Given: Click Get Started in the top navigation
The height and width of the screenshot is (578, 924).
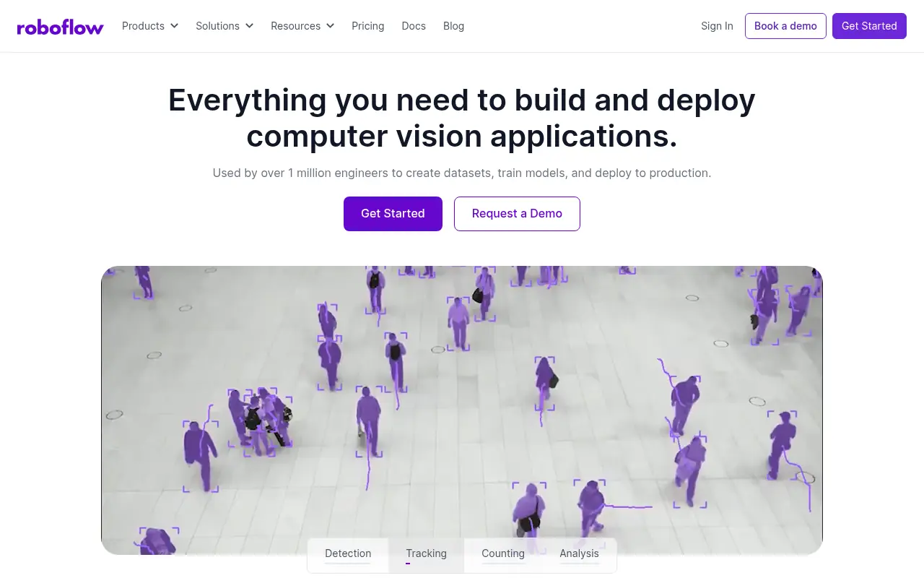Looking at the screenshot, I should coord(869,26).
